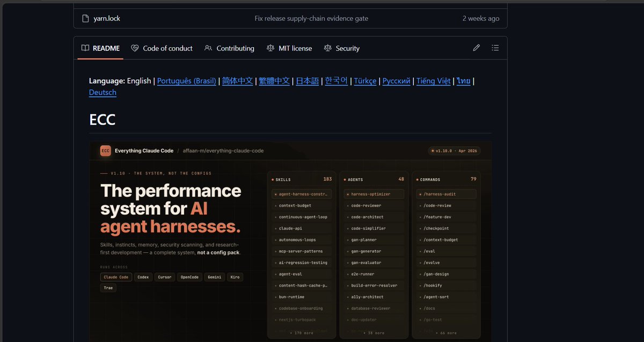This screenshot has height=342, width=644.
Task: Click 'Everything Claude Code' banner title
Action: 144,151
